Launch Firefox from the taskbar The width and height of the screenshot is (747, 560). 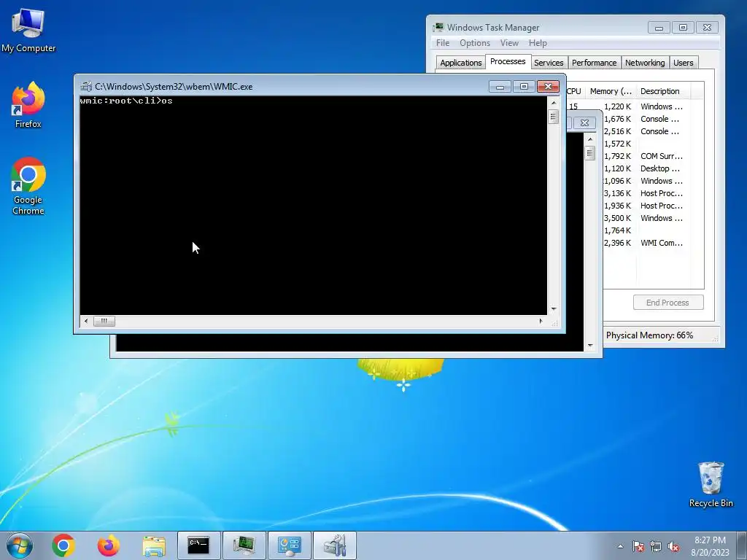click(x=109, y=545)
